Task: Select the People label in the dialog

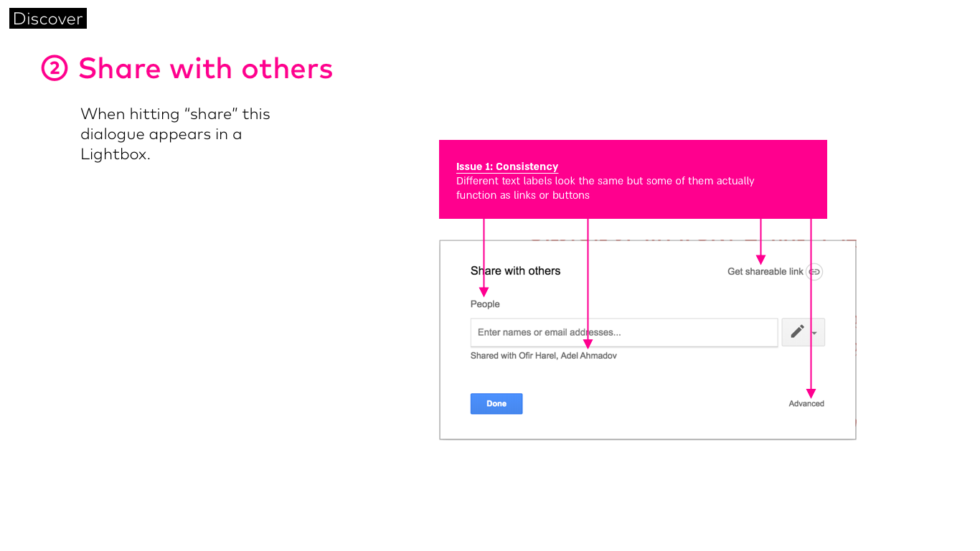Action: click(x=485, y=304)
